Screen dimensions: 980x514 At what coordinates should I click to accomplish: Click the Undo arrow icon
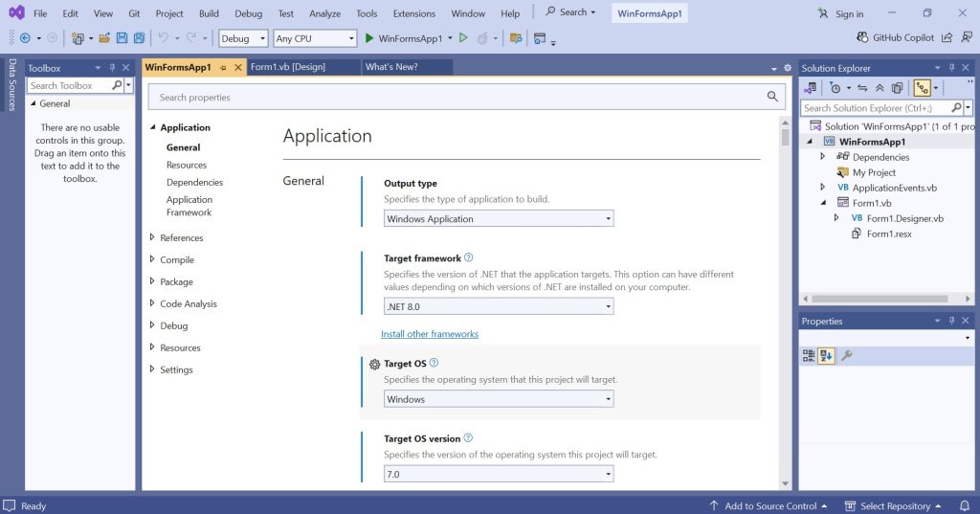163,38
